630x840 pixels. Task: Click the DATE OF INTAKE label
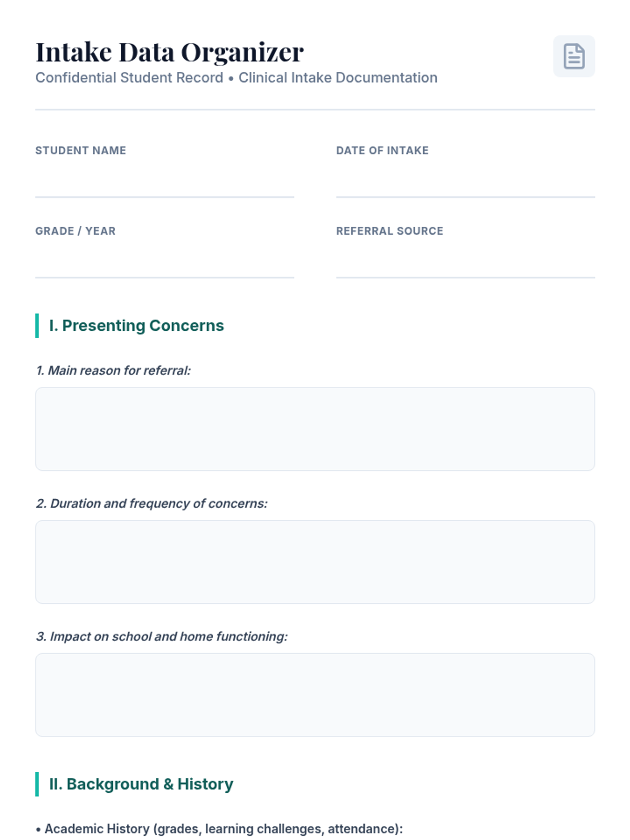pos(382,151)
